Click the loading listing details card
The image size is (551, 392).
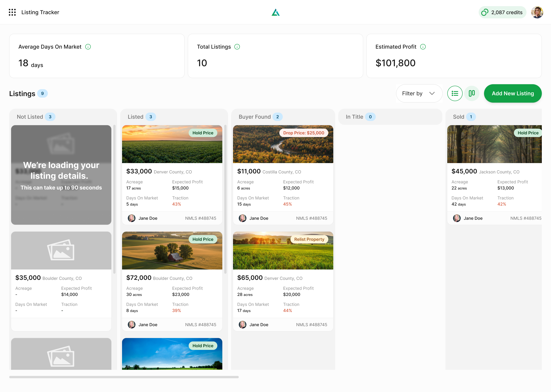pos(61,175)
